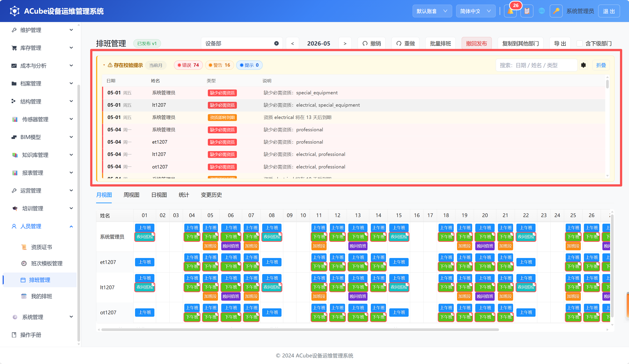
Task: Collapse the 存在校验提示 triangle
Action: click(104, 65)
